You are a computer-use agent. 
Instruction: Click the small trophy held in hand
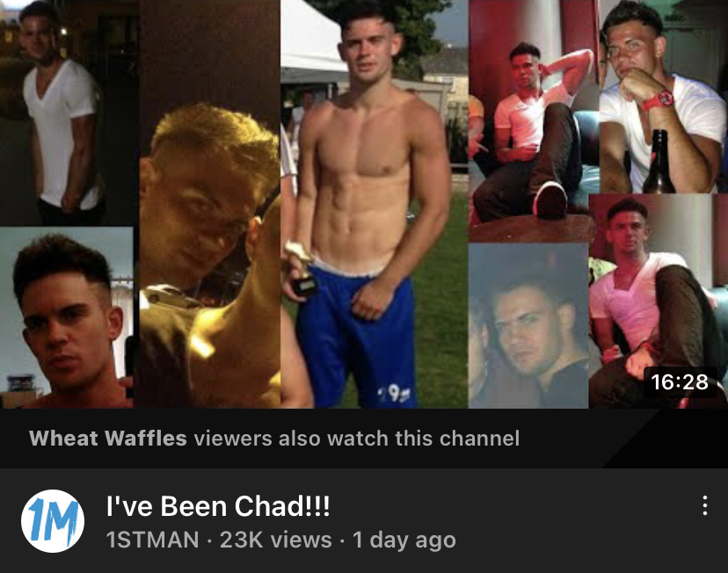pyautogui.click(x=302, y=269)
